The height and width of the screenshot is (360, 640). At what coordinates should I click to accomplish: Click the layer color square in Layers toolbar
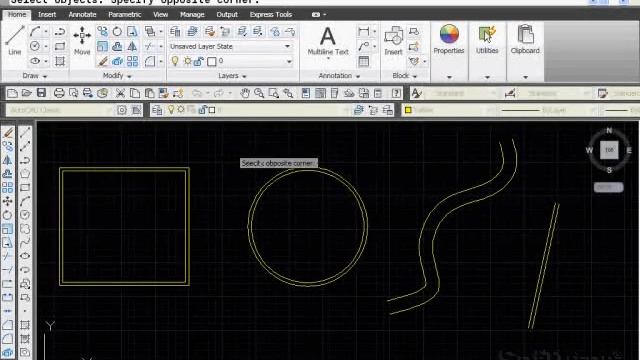(212, 110)
